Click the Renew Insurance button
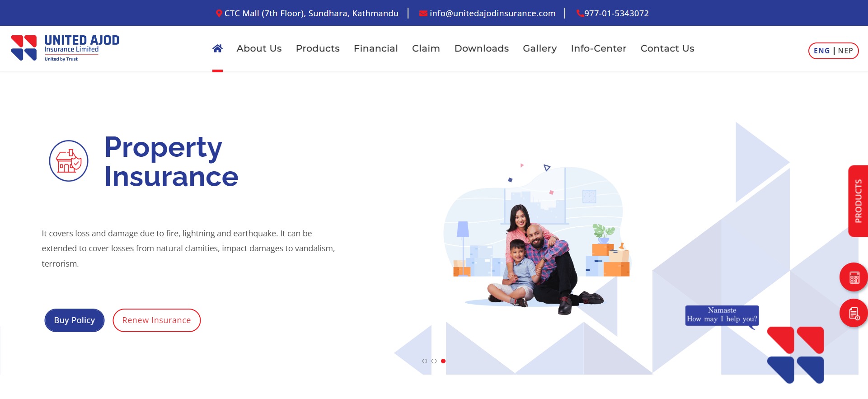868x399 pixels. (x=156, y=320)
